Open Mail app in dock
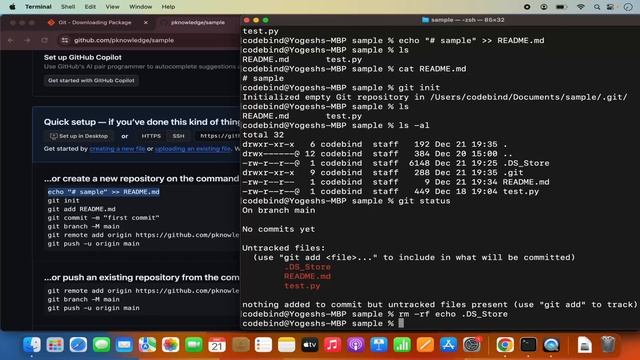This screenshot has width=640, height=360. [124, 345]
